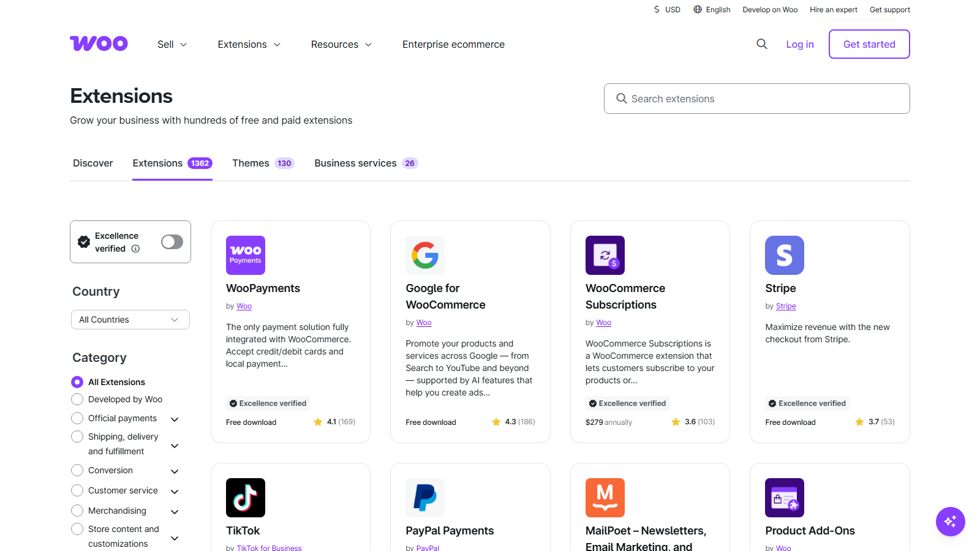Click the Excellence verified checkmark badge in filter
Screen dimensions: 980x551
[84, 242]
